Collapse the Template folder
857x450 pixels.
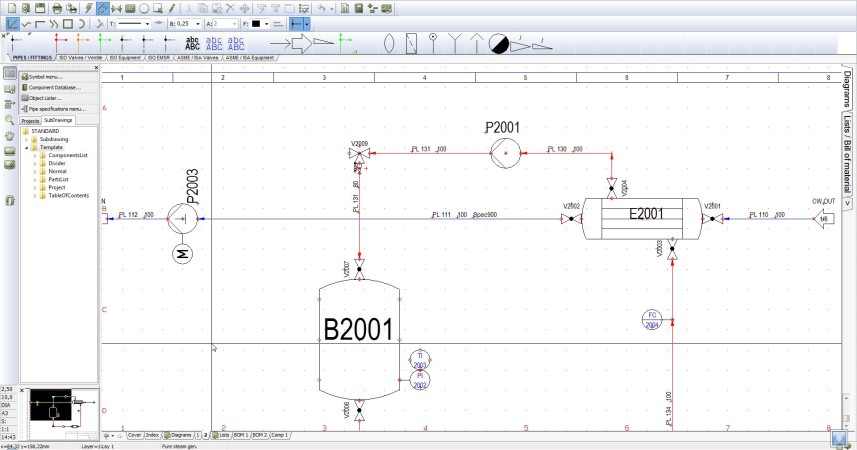[x=26, y=148]
